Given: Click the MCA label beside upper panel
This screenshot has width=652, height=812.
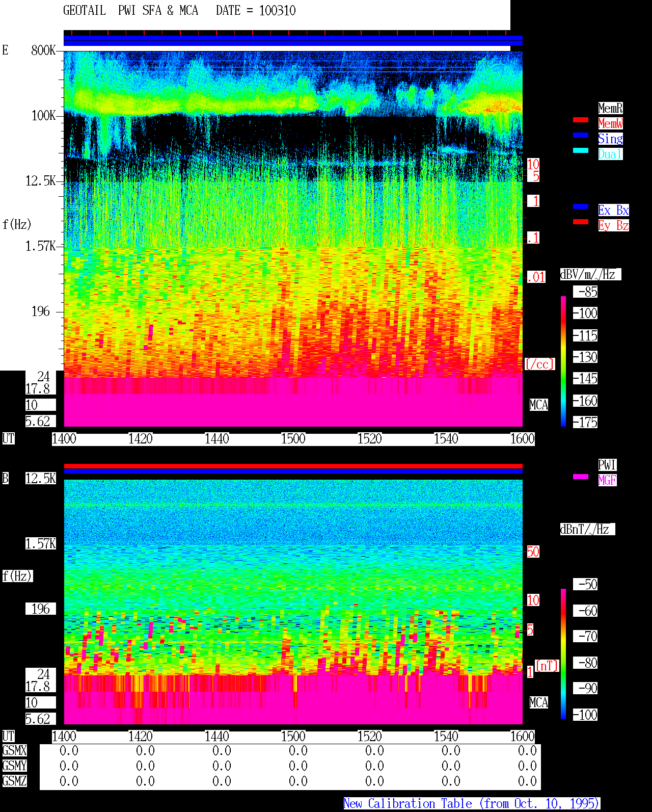Looking at the screenshot, I should [538, 405].
